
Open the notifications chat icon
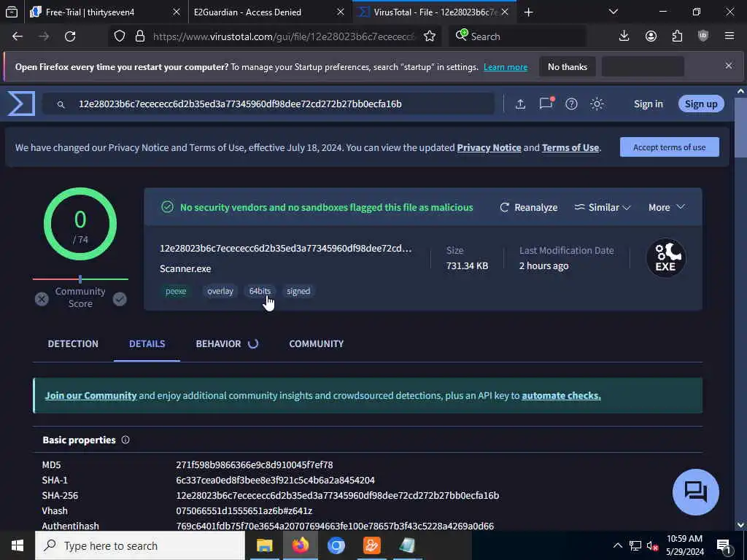pos(546,104)
